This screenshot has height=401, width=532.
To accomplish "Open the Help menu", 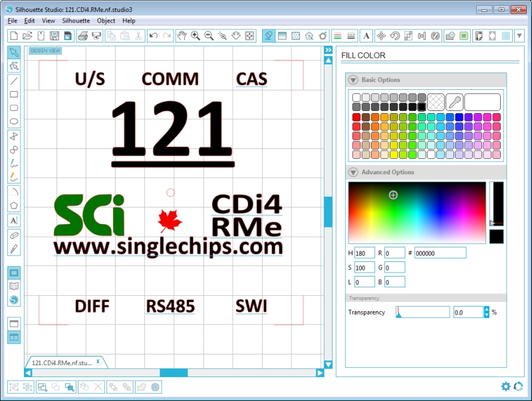I will [128, 21].
